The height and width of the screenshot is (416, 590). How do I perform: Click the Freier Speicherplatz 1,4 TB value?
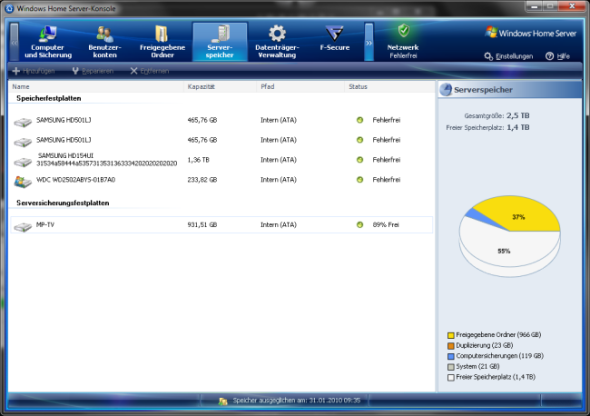(x=518, y=128)
